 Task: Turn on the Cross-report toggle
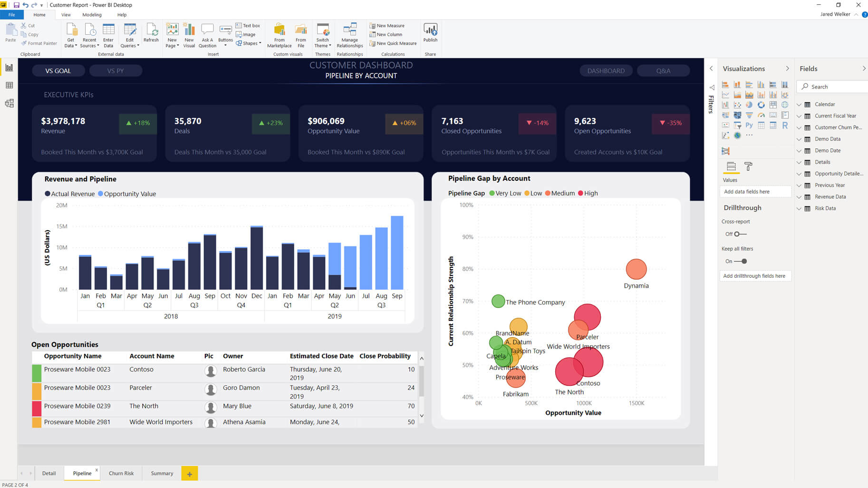coord(740,234)
